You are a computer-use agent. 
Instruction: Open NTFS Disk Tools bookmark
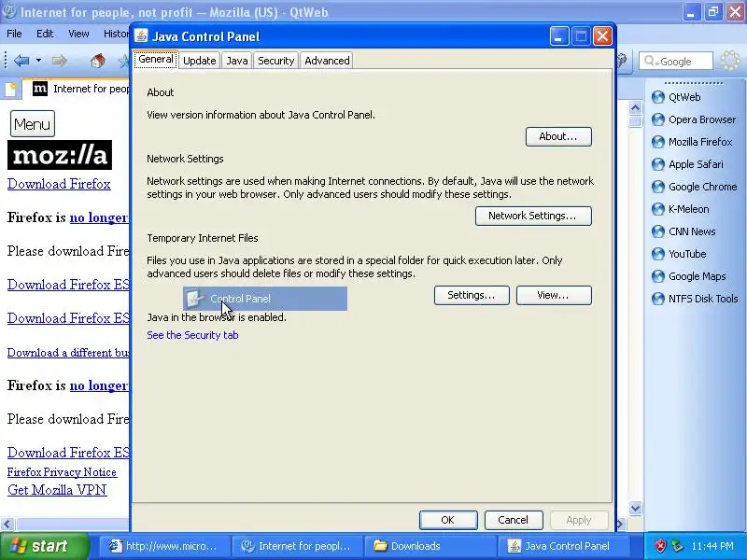(x=695, y=299)
